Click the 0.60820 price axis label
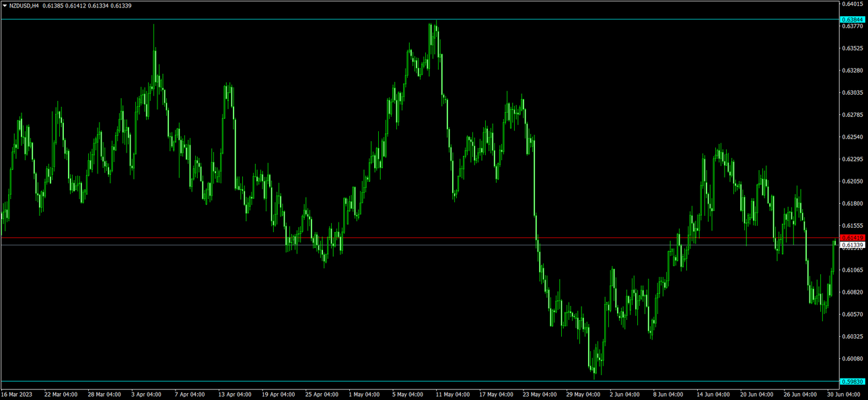868x400 pixels. tap(853, 292)
